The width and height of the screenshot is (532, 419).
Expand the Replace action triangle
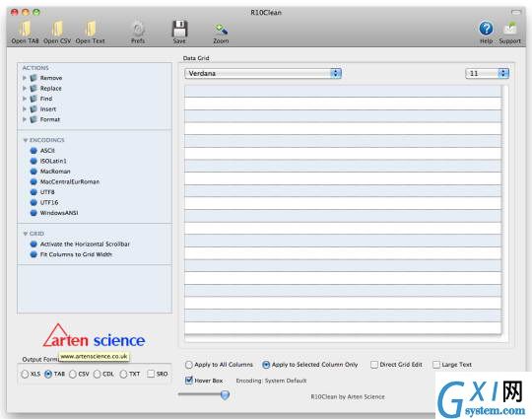pyautogui.click(x=25, y=89)
